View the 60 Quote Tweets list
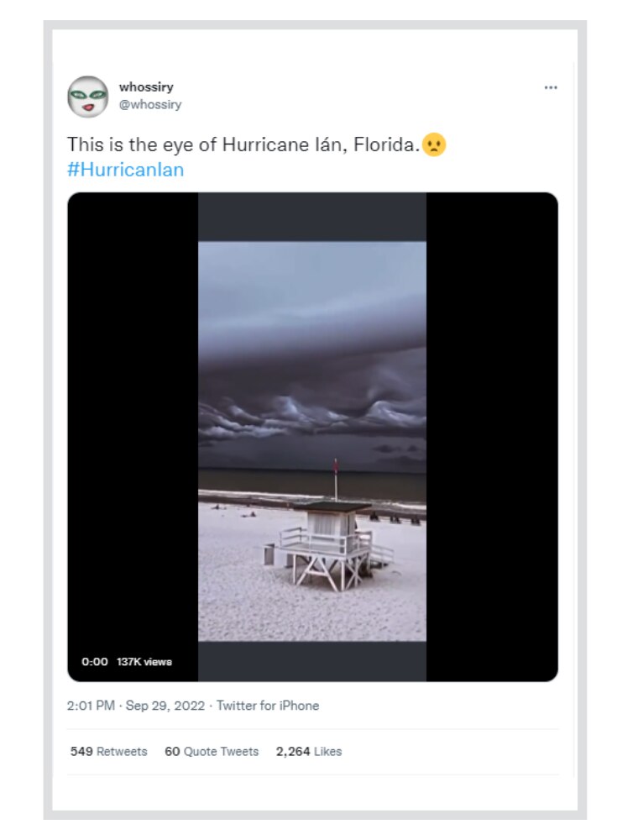This screenshot has height=840, width=638. (x=212, y=752)
